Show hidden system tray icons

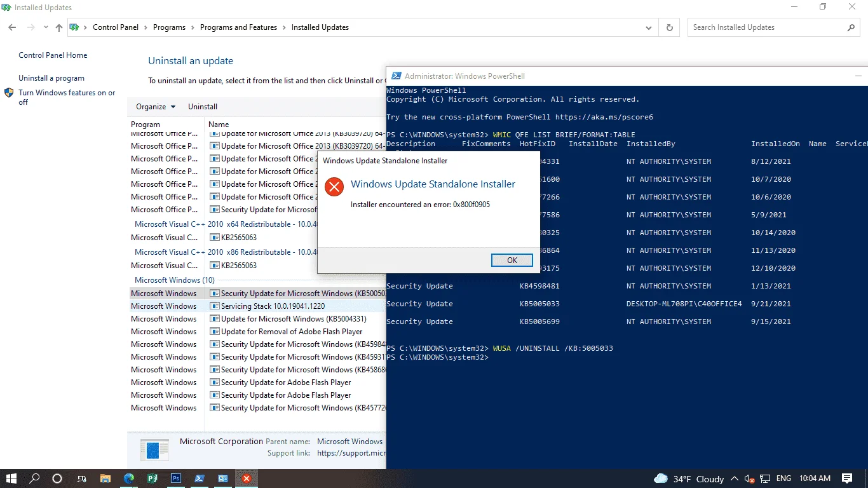[735, 478]
